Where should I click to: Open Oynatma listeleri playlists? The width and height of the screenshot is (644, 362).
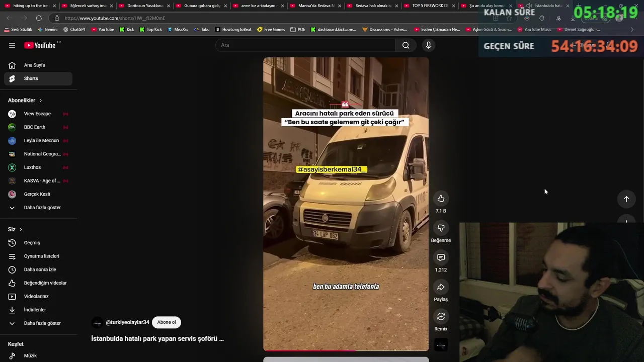[38, 256]
